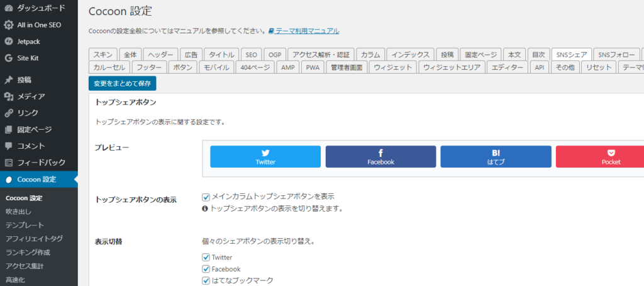Click Cocoon 設定 submenu entry
This screenshot has height=286, width=644.
(x=24, y=198)
